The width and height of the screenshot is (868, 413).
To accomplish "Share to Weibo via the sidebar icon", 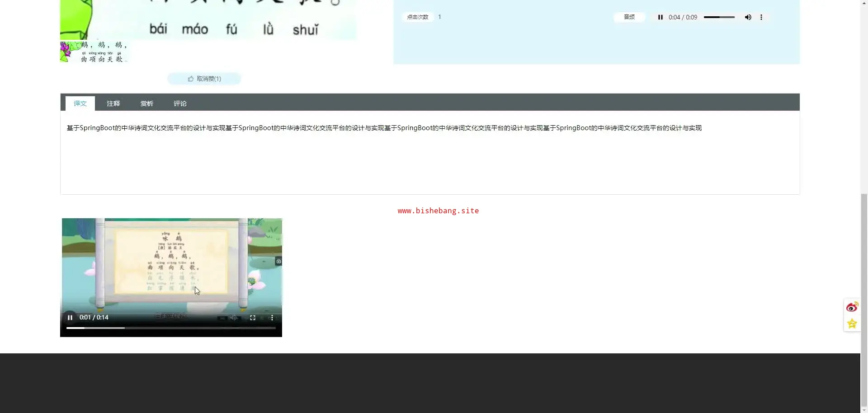I will pyautogui.click(x=852, y=307).
